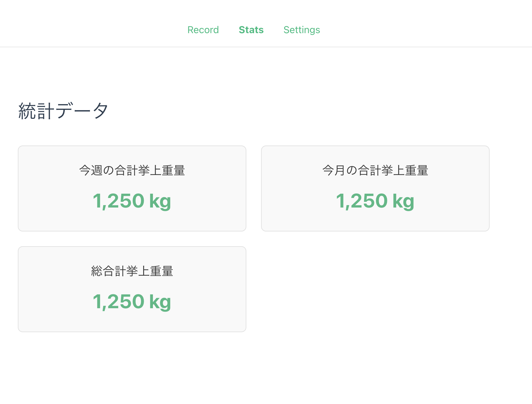The width and height of the screenshot is (532, 404).
Task: Click the kg unit in the 今週 card
Action: pyautogui.click(x=160, y=202)
